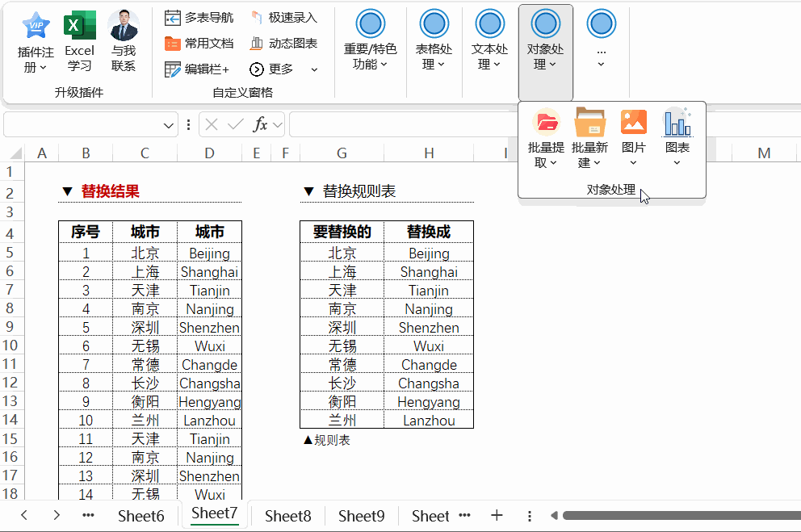Click the 替换结果 red heading
The height and width of the screenshot is (532, 801).
point(111,191)
